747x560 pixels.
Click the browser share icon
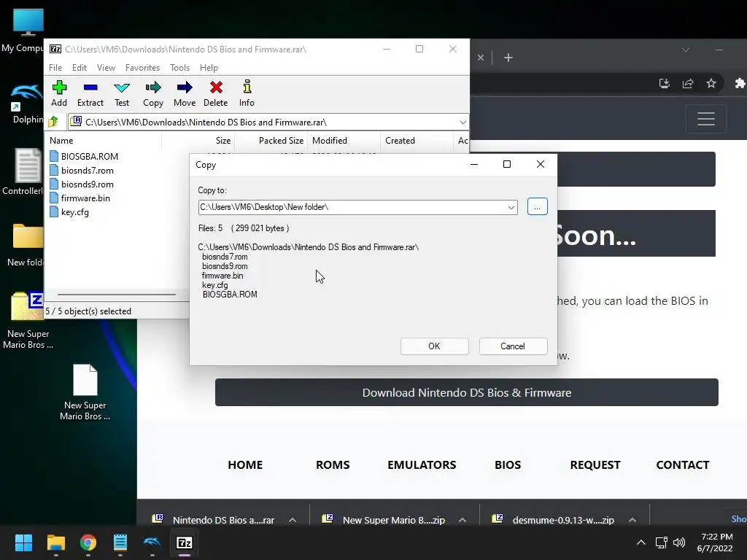[x=688, y=83]
